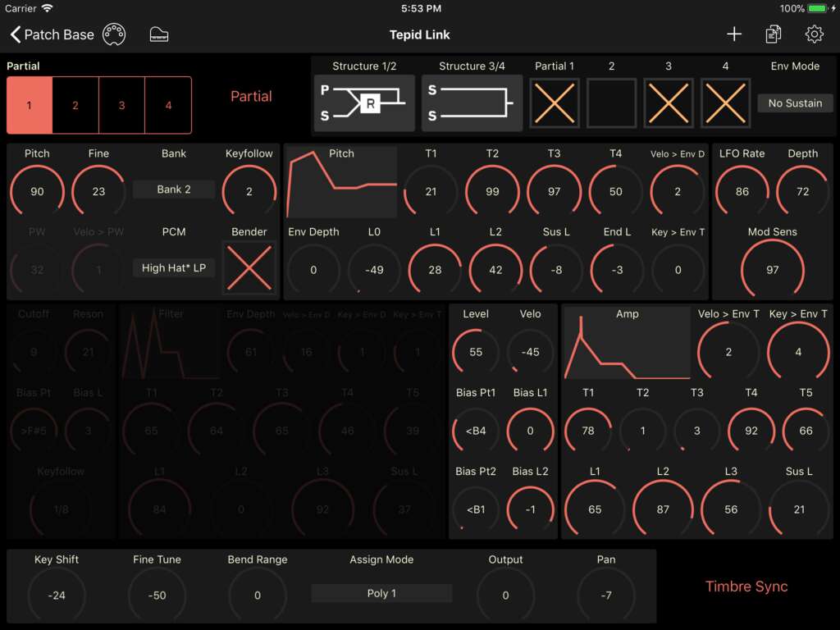Image resolution: width=840 pixels, height=630 pixels.
Task: Open the Assign Mode Poly 1 selector
Action: (381, 593)
